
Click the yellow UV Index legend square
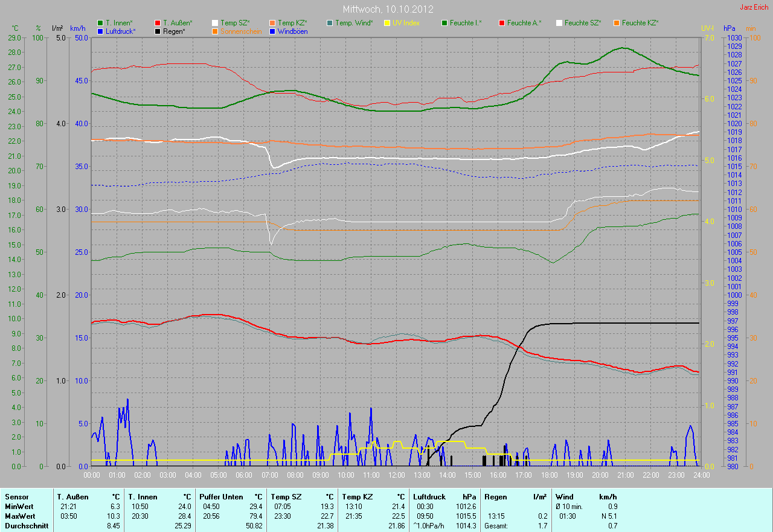[387, 23]
